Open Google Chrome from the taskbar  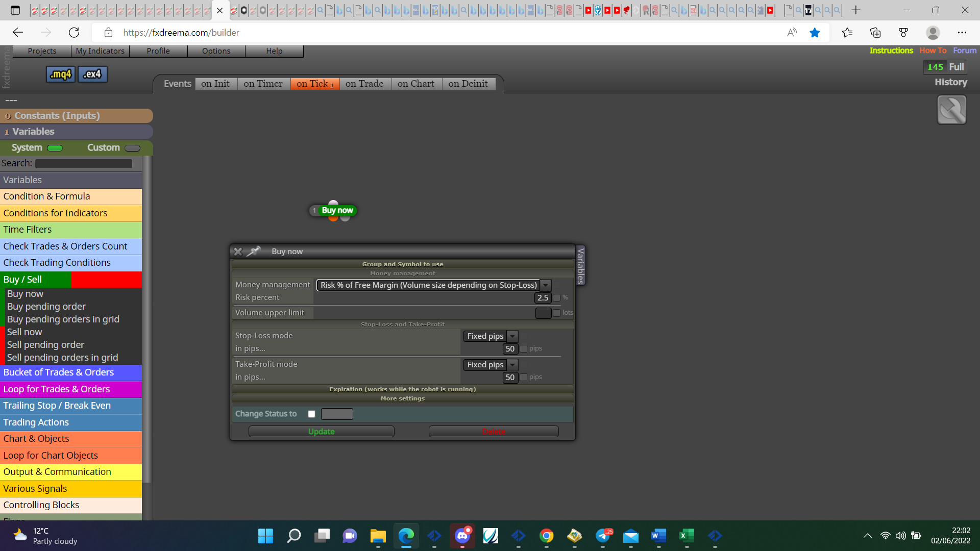click(x=547, y=536)
